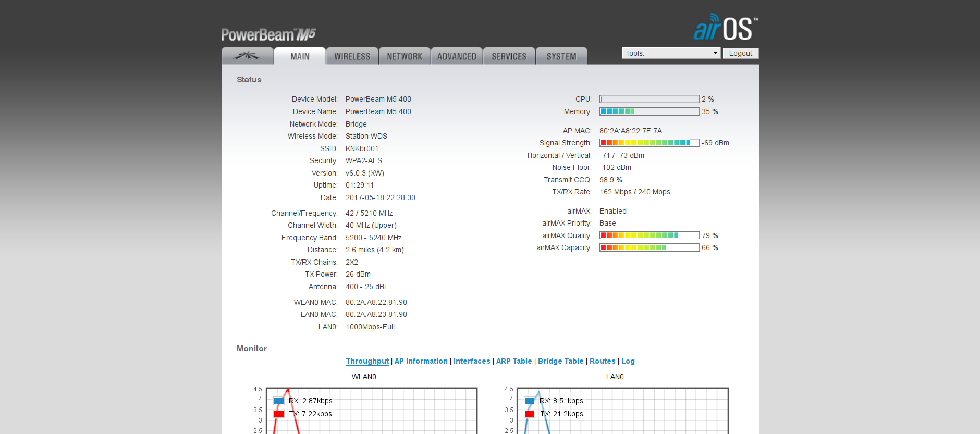Click the WLAN0 TX red legend swatch
Viewport: 980px width, 434px height.
point(279,414)
